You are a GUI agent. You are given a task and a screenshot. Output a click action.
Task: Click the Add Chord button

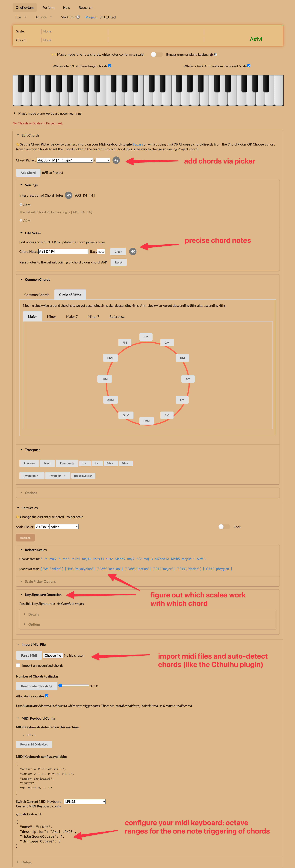pyautogui.click(x=28, y=172)
